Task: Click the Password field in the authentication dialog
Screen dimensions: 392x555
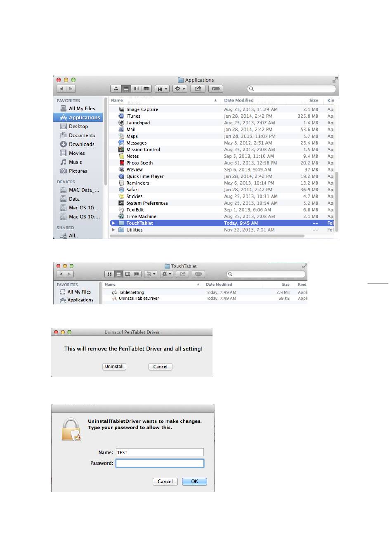Action: [x=160, y=463]
